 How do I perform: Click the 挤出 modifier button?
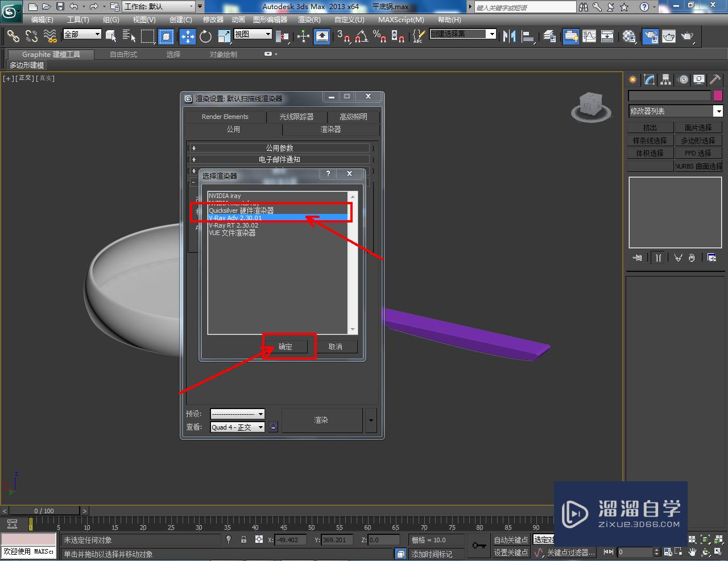650,127
